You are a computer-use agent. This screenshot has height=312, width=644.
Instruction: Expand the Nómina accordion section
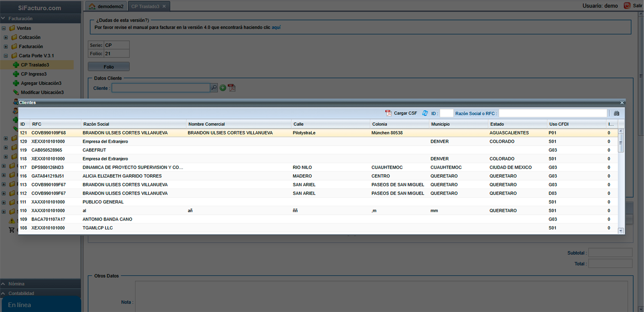16,284
